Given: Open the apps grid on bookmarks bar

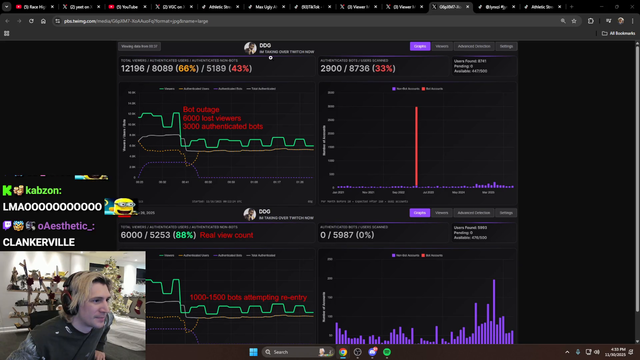Looking at the screenshot, I should pos(7,33).
